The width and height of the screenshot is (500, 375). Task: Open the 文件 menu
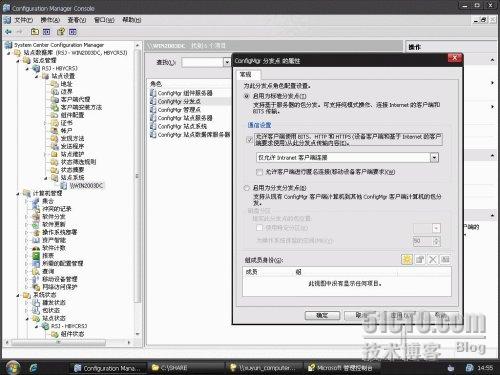23,20
